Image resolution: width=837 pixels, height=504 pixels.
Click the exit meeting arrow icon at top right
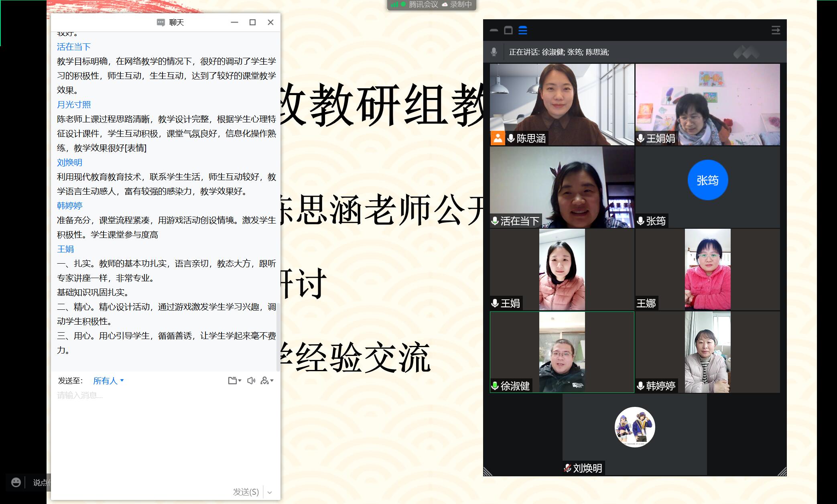point(776,30)
